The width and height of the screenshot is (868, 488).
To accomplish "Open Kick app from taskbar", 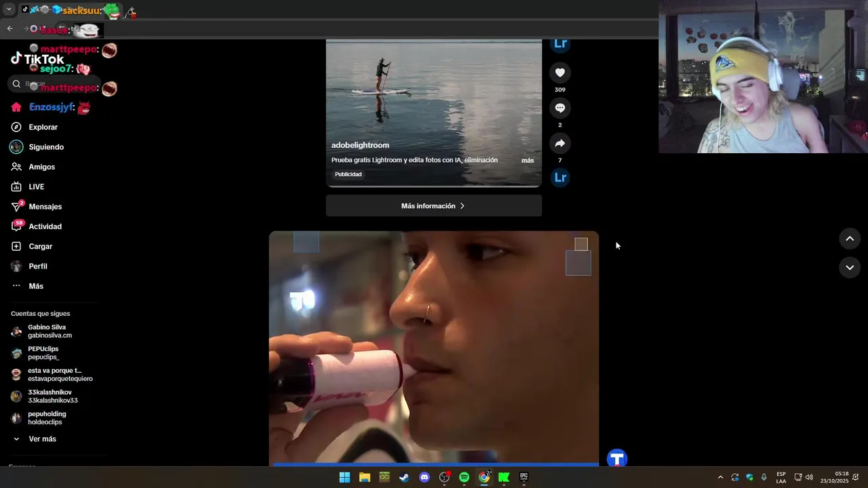I will click(504, 477).
